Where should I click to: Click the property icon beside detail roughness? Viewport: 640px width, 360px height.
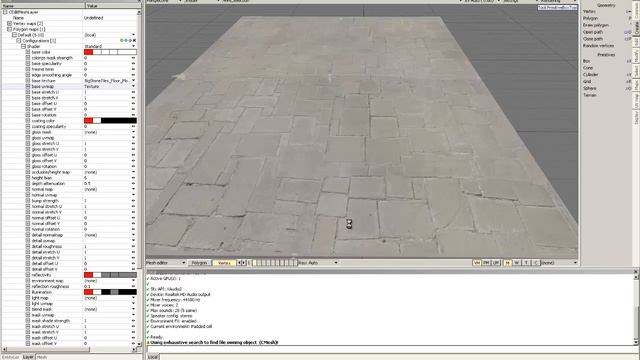[28, 247]
